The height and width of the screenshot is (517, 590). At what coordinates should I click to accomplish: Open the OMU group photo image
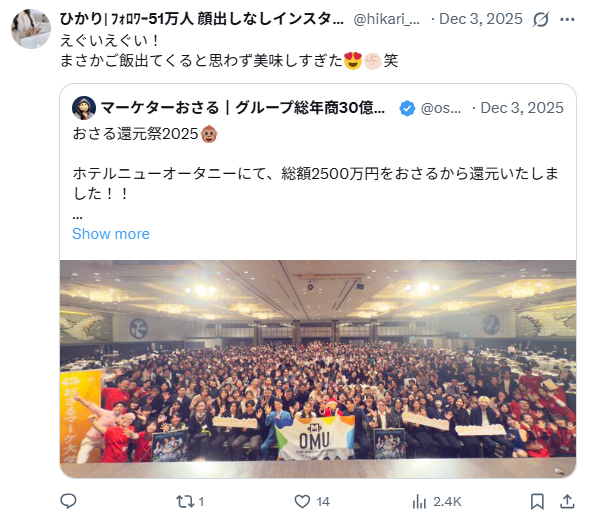318,369
